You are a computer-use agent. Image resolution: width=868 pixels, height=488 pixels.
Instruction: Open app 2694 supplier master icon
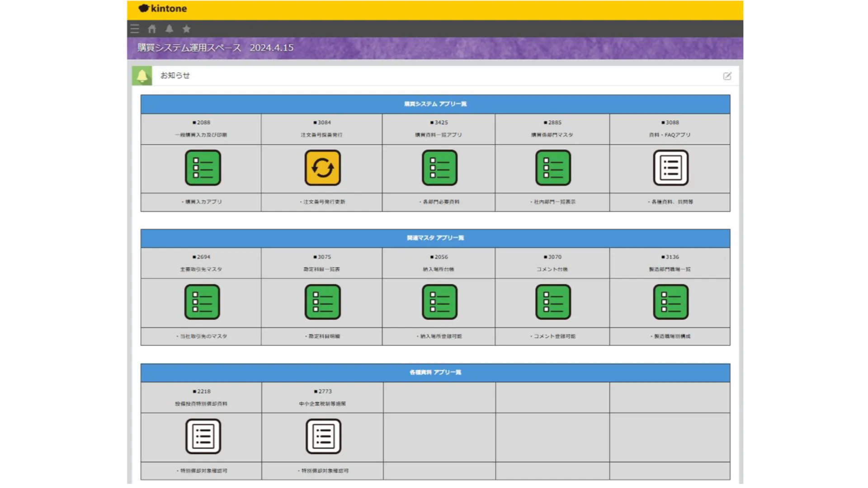(202, 302)
